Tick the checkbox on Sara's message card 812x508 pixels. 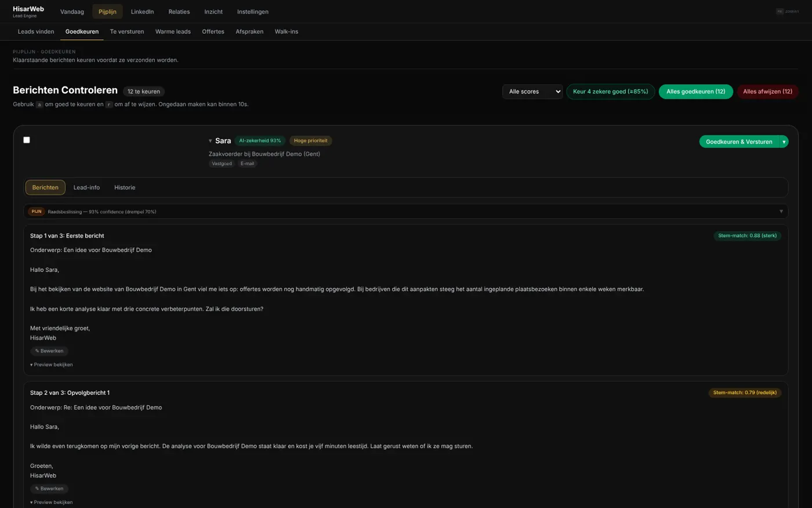click(x=27, y=140)
